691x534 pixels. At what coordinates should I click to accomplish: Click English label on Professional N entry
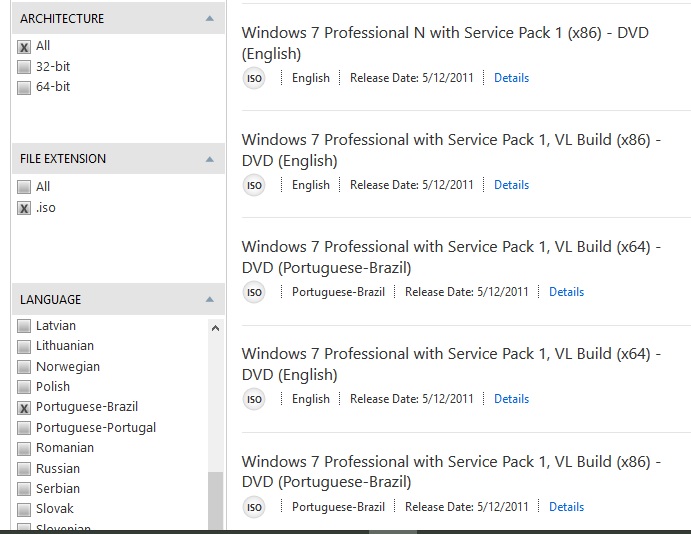311,78
